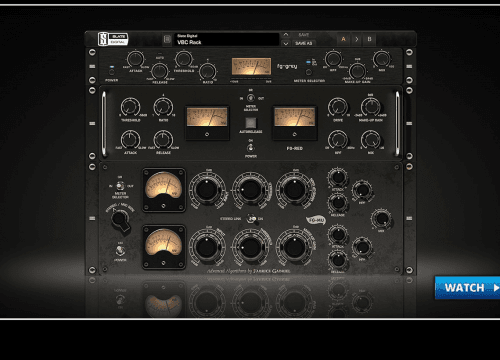Click the blue WATCH button
Screen dimensions: 500x360
(467, 288)
